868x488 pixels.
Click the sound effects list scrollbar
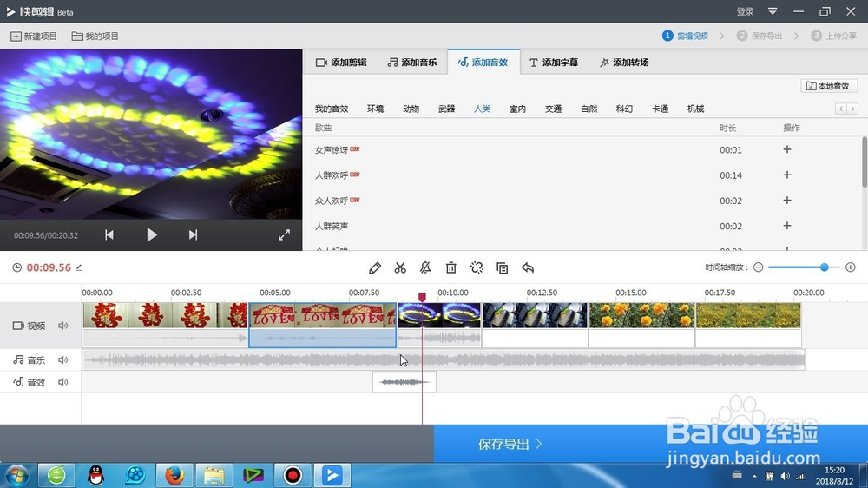point(865,162)
